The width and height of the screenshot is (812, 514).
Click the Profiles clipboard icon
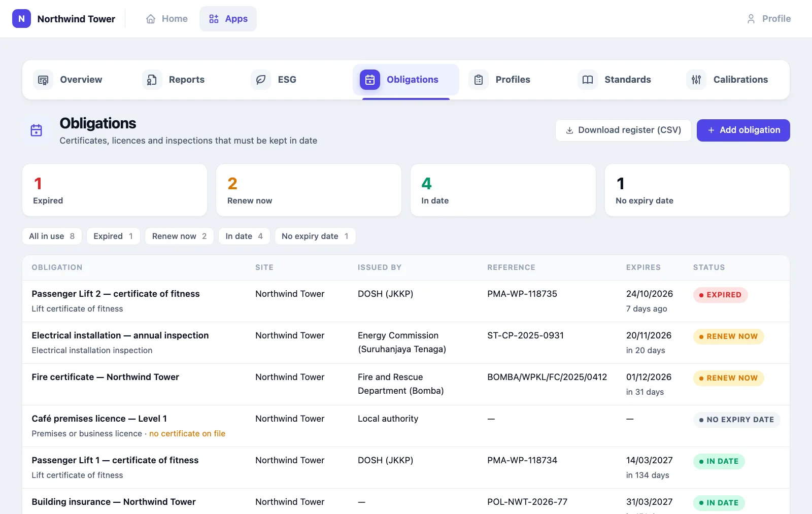pos(479,80)
